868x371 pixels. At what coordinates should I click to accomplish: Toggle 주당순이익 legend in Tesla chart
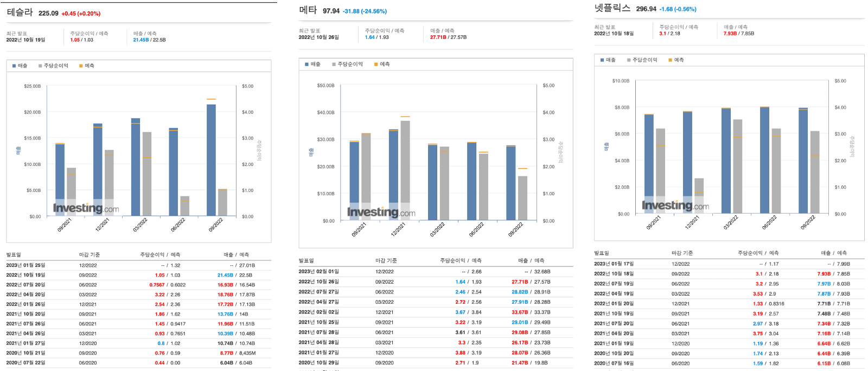pyautogui.click(x=53, y=66)
